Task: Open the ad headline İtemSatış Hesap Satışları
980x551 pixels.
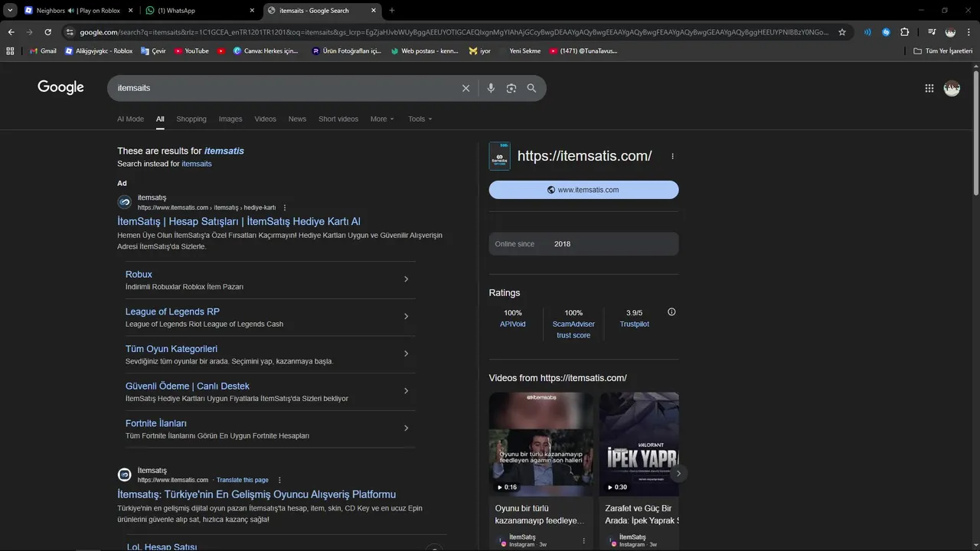Action: coord(239,221)
